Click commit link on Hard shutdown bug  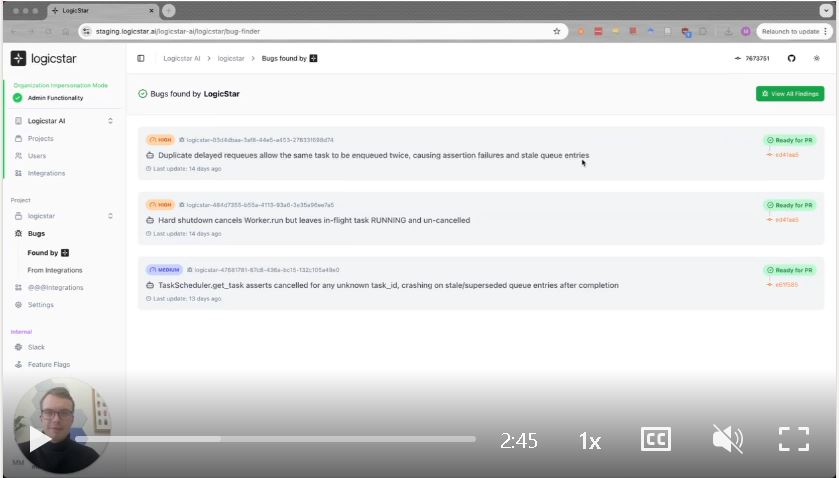point(782,219)
